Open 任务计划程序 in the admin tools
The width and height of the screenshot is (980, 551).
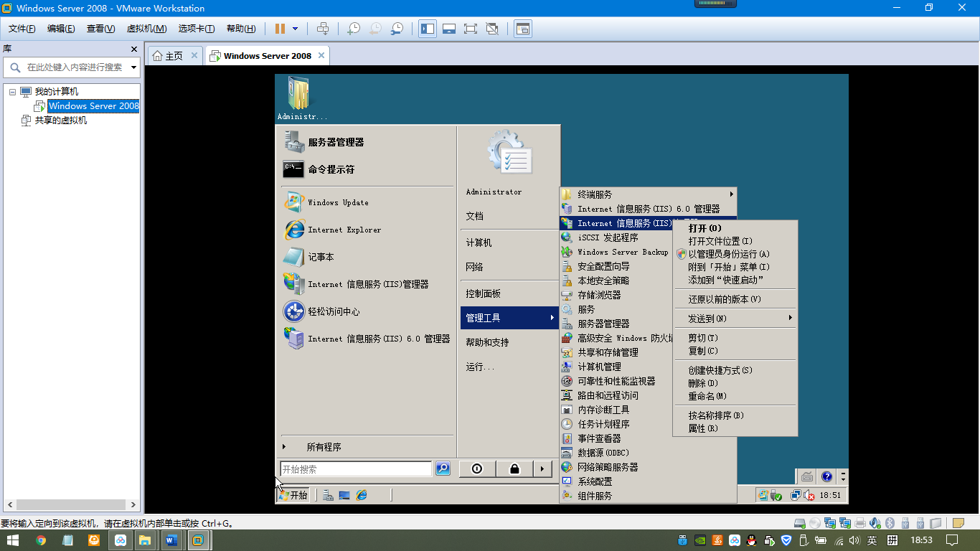coord(603,424)
